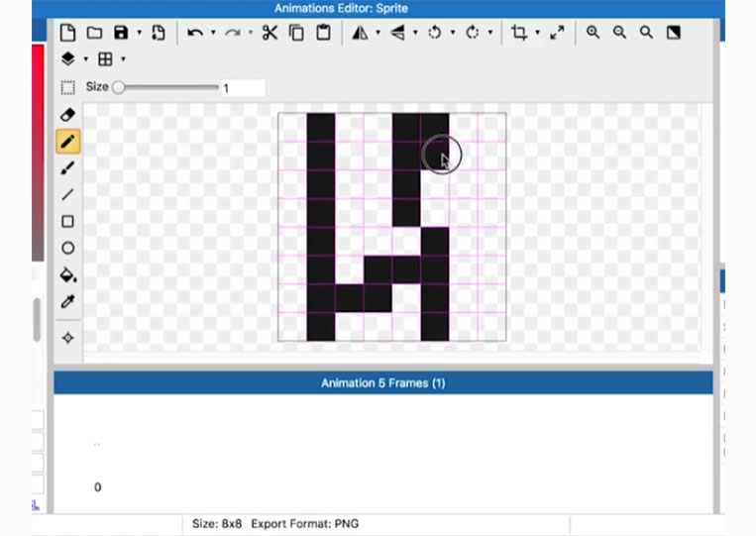Viewport: 756px width, 536px height.
Task: Click the Size slider handle
Action: [x=118, y=87]
